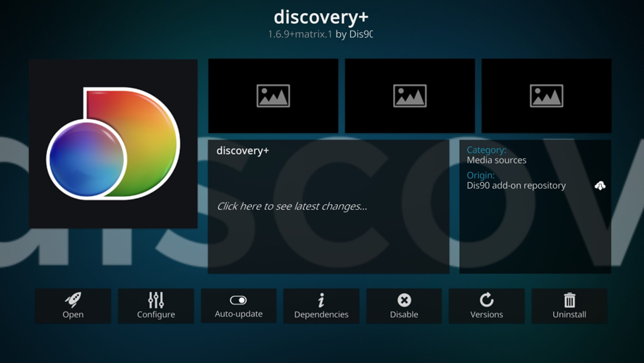Viewport: 644px width, 363px height.
Task: Click here to see latest changes text
Action: click(x=292, y=206)
